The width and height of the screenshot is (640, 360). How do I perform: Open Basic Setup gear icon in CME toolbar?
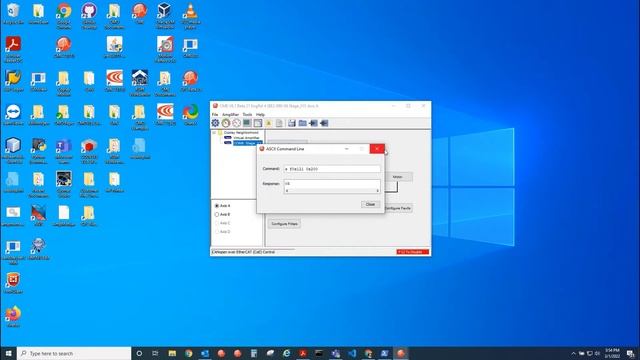point(215,123)
